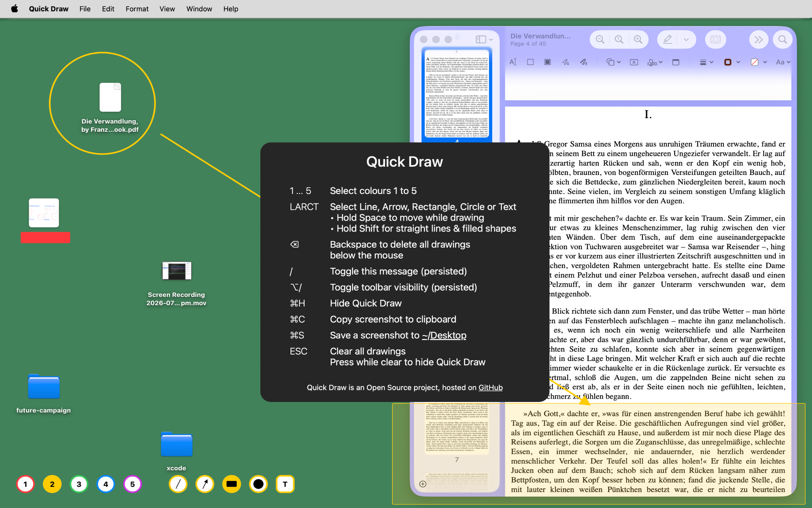The width and height of the screenshot is (812, 508).
Task: Open the fill color dropdown arrow
Action: click(x=765, y=62)
